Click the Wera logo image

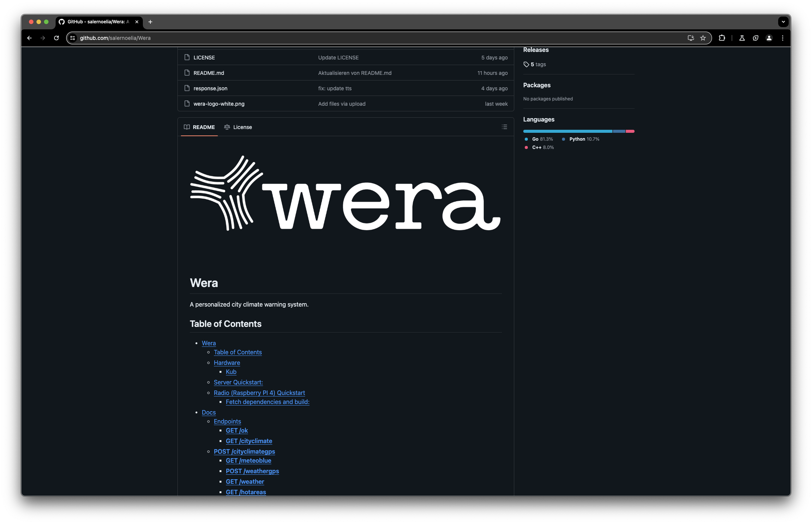pyautogui.click(x=345, y=193)
